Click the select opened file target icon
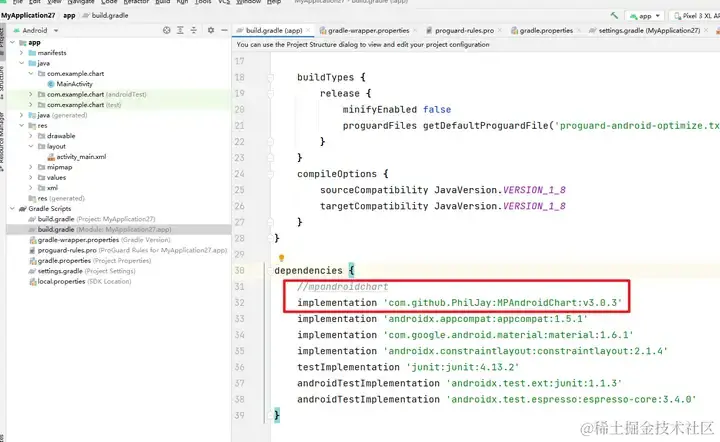This screenshot has width=720, height=442. (x=167, y=30)
